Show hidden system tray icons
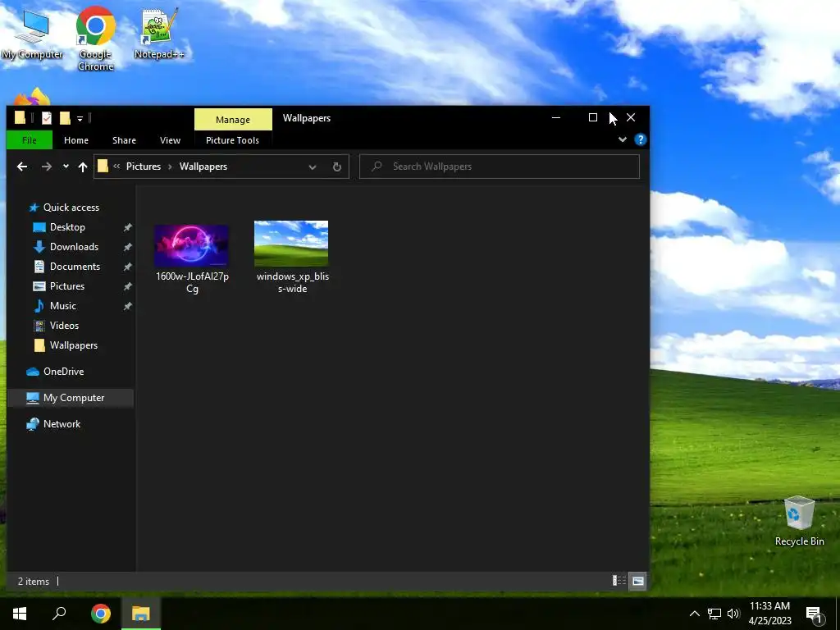Screen dimensions: 840x630 coord(694,614)
